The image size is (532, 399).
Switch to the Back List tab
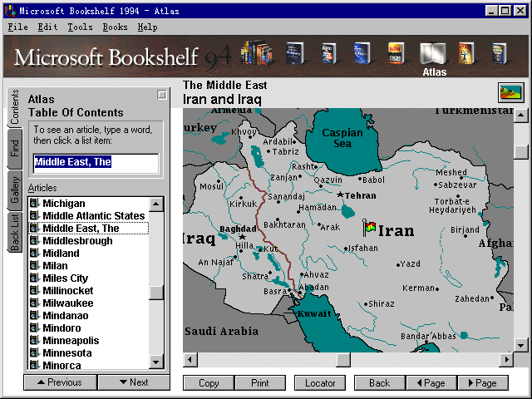pos(15,233)
